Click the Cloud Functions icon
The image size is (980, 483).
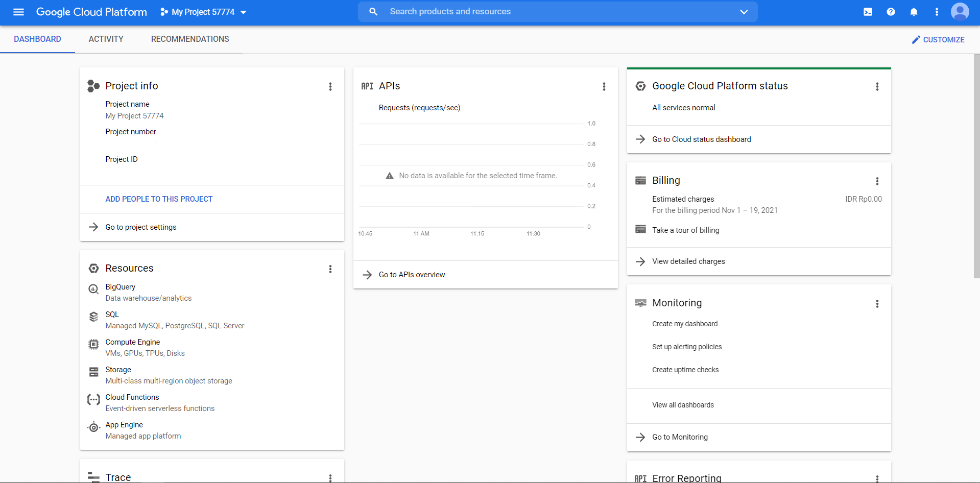coord(93,399)
